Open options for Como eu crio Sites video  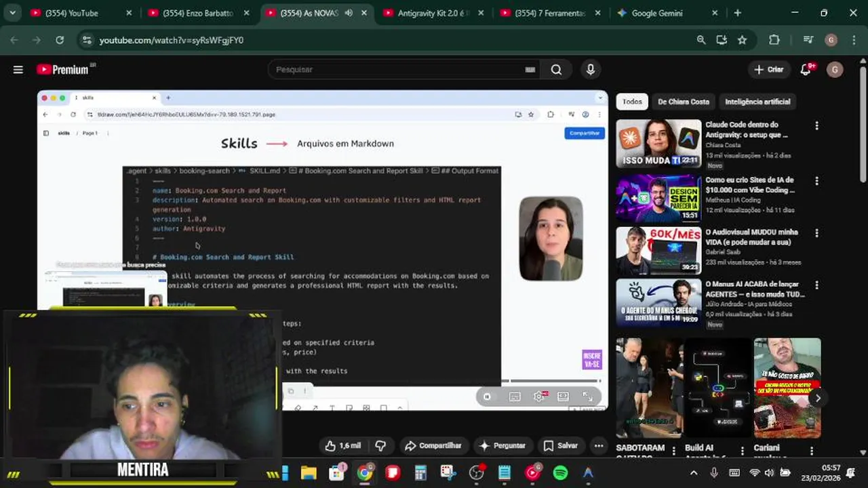(x=816, y=181)
